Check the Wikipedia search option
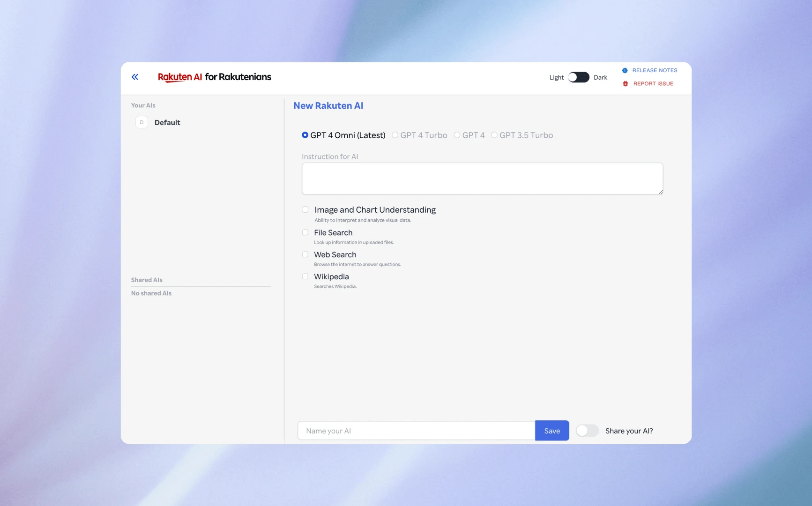Image resolution: width=812 pixels, height=506 pixels. click(305, 276)
